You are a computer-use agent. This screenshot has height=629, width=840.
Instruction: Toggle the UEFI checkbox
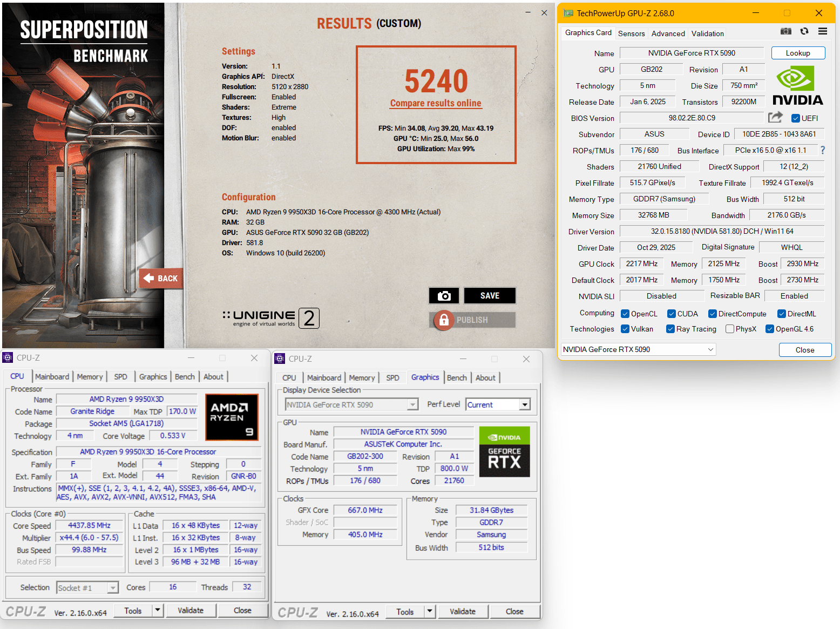(x=795, y=118)
